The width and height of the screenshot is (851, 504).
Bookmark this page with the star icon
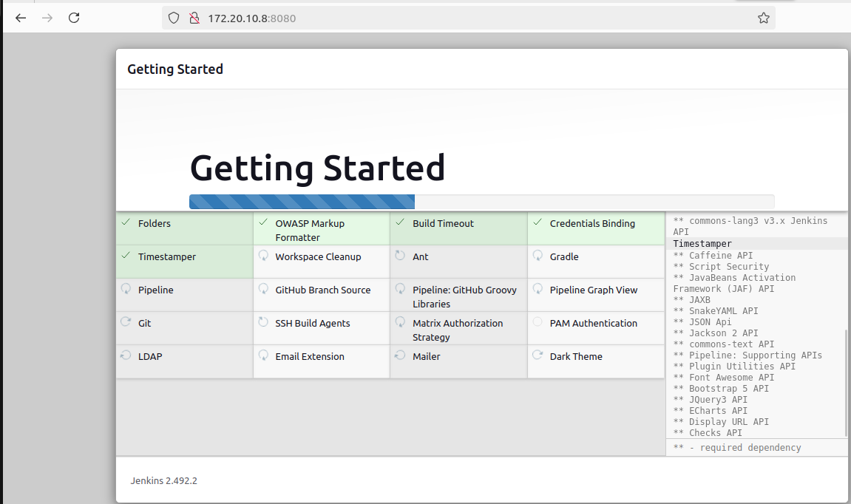[764, 18]
